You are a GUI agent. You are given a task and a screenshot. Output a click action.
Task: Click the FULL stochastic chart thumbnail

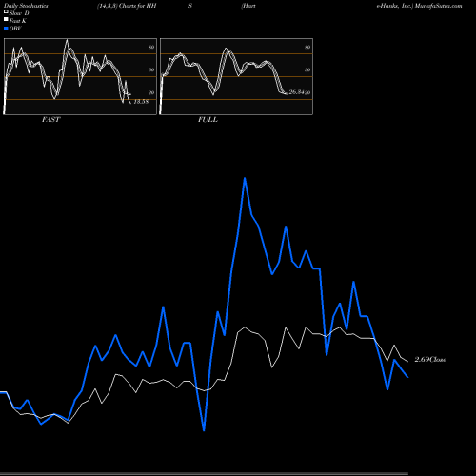coord(236,76)
